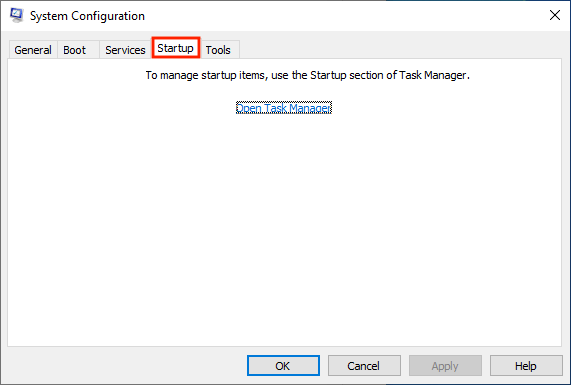
Task: Click the blank white Startup panel area
Action: coord(284,226)
